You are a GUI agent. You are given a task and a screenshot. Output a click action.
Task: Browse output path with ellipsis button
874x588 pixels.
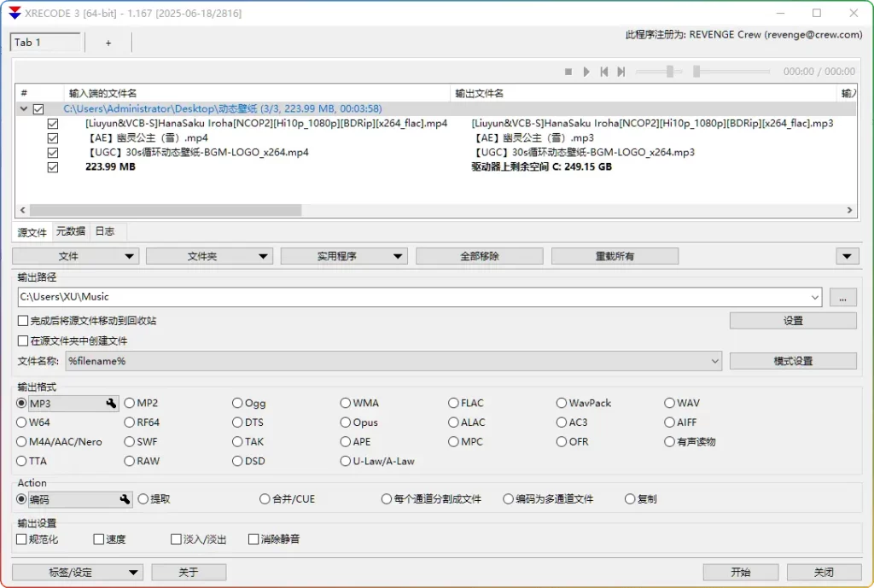(842, 297)
